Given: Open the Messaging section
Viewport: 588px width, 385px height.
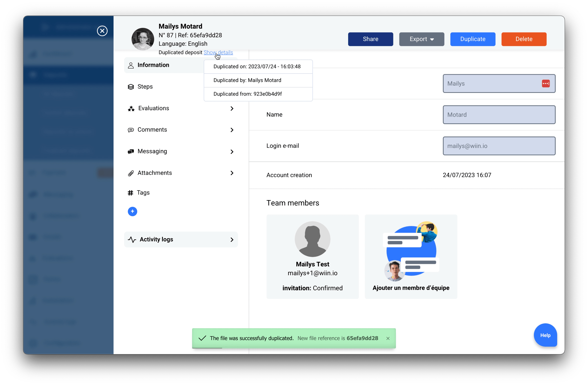Looking at the screenshot, I should (181, 151).
